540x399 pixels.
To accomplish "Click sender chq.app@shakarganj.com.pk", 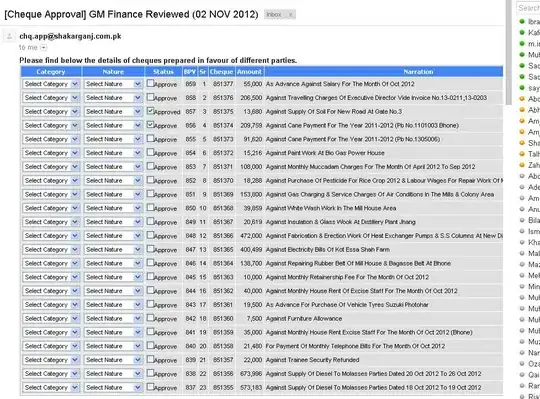I will pos(70,36).
